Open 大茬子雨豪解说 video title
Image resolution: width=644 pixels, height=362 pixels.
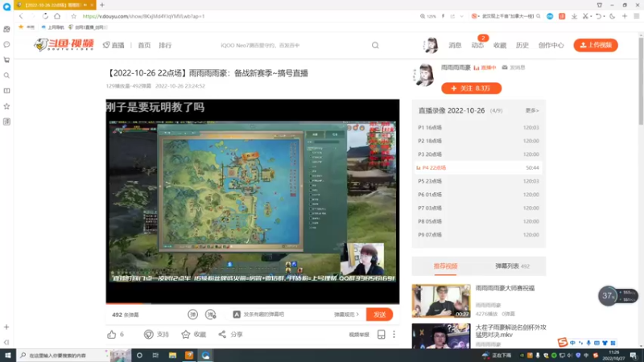pyautogui.click(x=510, y=331)
